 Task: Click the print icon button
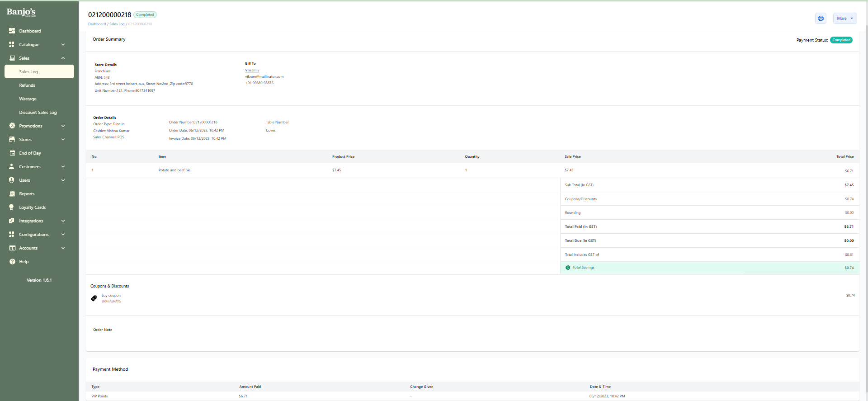821,19
